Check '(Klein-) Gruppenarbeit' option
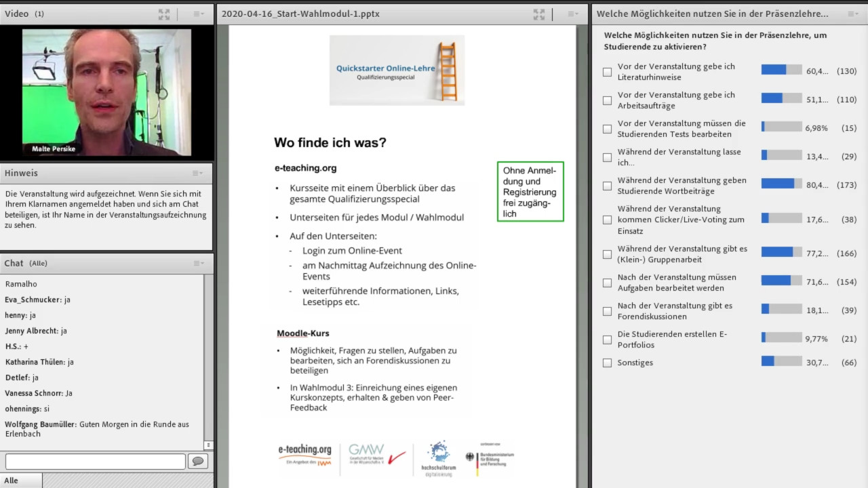Viewport: 868px width, 488px height. (x=607, y=254)
